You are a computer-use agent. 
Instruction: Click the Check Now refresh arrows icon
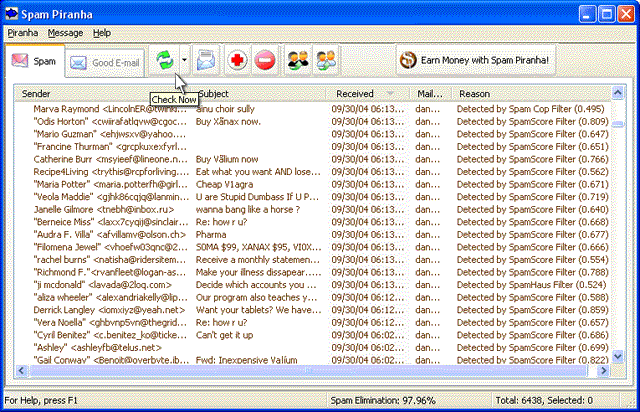click(x=165, y=60)
